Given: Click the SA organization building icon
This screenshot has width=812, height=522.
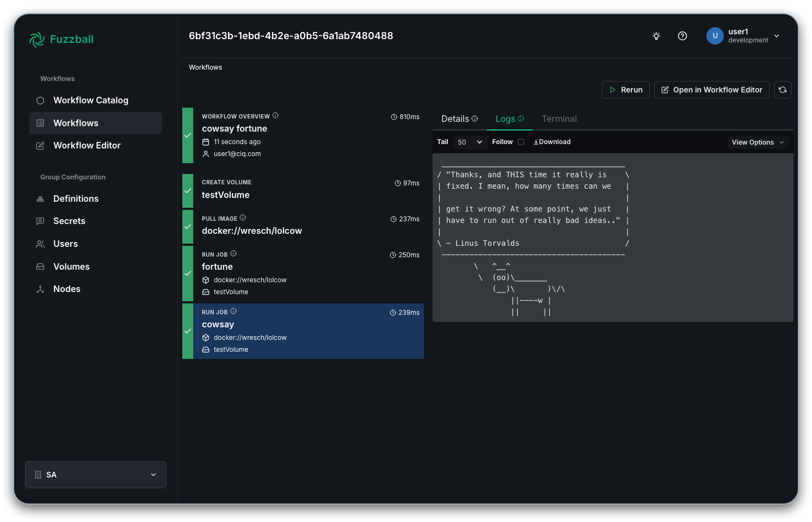Looking at the screenshot, I should 38,475.
